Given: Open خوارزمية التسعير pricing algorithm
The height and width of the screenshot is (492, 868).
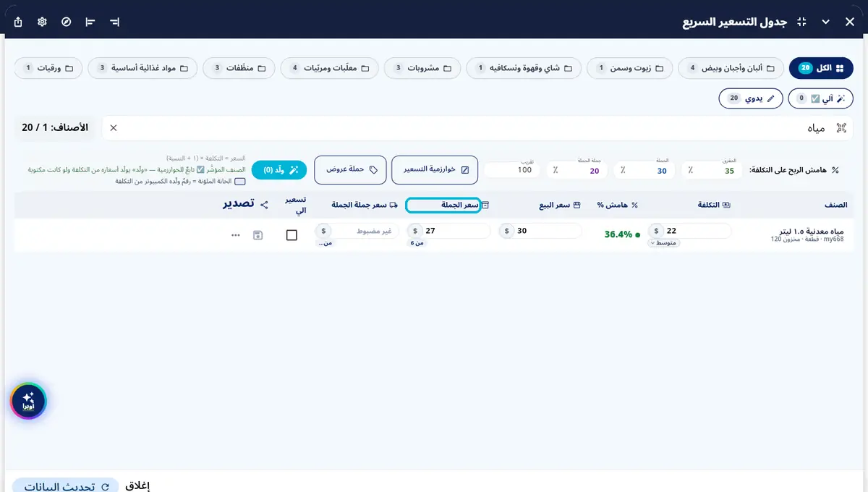Looking at the screenshot, I should point(435,170).
